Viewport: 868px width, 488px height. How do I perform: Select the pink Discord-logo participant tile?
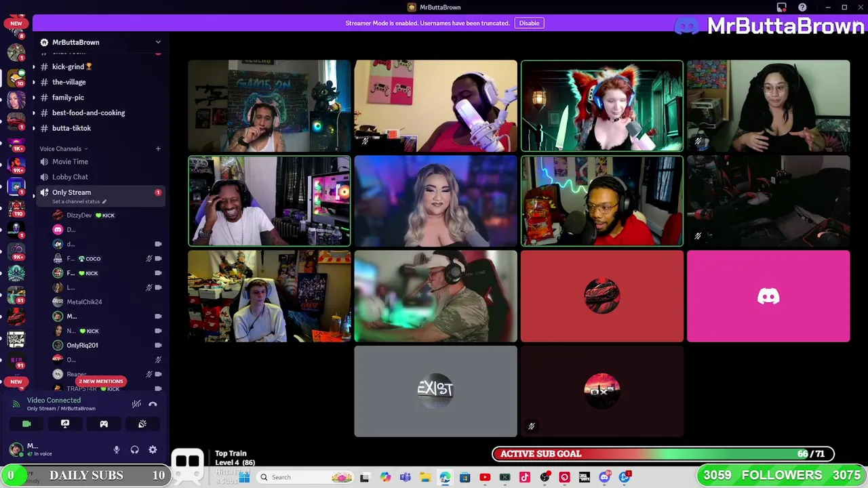coord(768,296)
